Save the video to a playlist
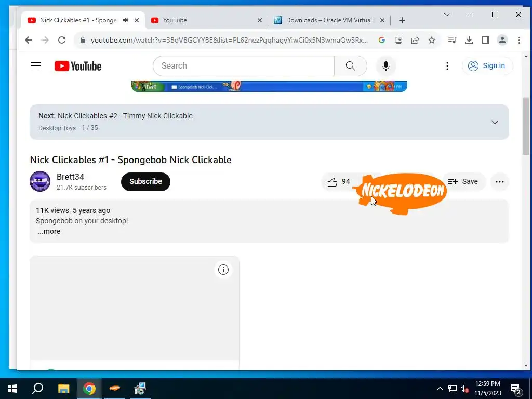 (x=463, y=182)
